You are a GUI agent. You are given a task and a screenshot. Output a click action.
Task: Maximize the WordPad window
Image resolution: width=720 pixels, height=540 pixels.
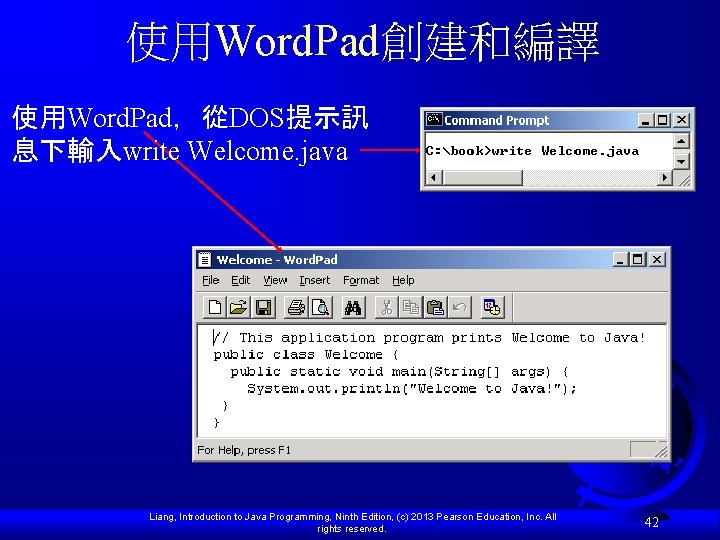click(x=637, y=259)
